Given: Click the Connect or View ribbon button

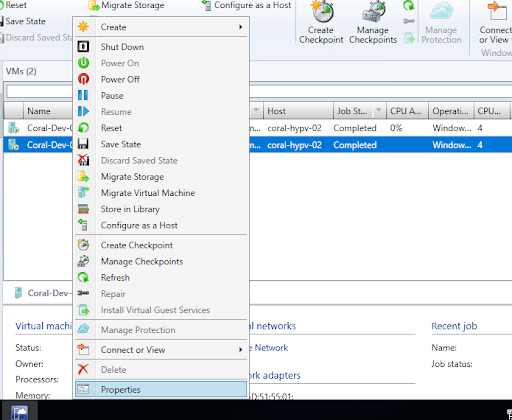Looking at the screenshot, I should click(x=495, y=23).
